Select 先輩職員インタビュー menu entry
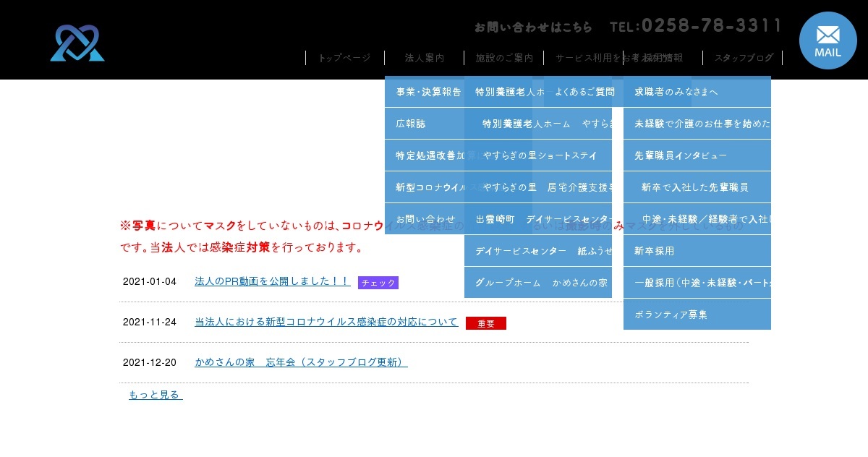 coord(697,155)
